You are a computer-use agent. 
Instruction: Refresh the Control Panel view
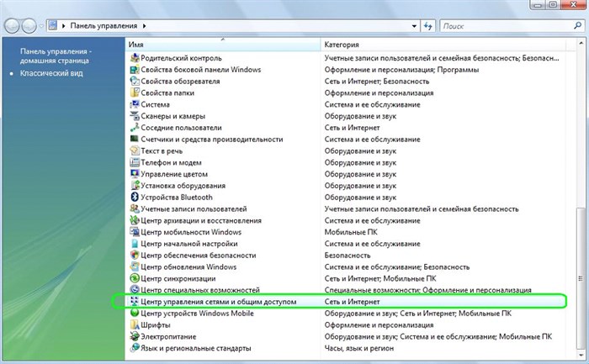click(x=427, y=26)
